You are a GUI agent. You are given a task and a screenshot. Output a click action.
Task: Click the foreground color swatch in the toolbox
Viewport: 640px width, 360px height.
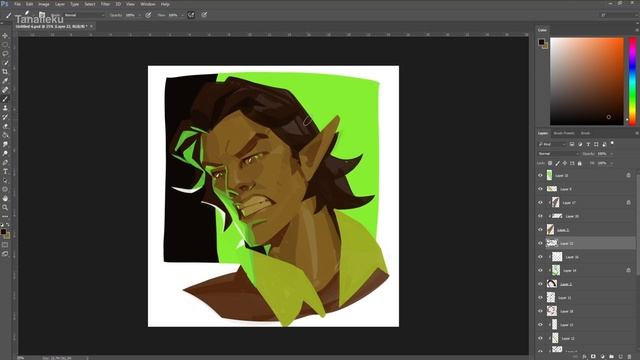(x=3, y=232)
